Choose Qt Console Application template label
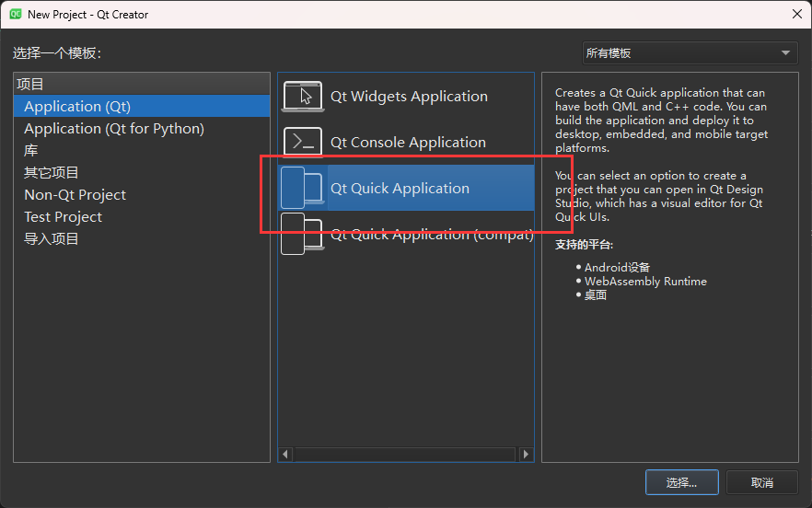Screen dimensions: 812x508 tap(408, 143)
